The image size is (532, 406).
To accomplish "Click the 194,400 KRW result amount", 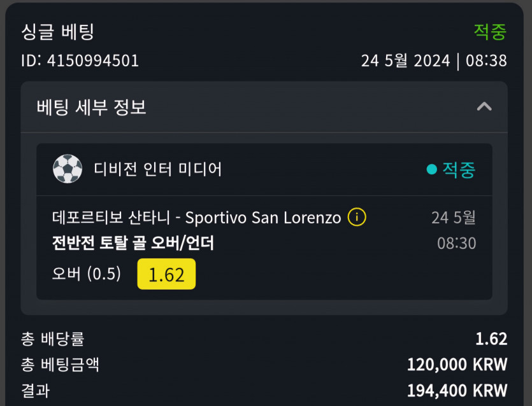I will [457, 390].
